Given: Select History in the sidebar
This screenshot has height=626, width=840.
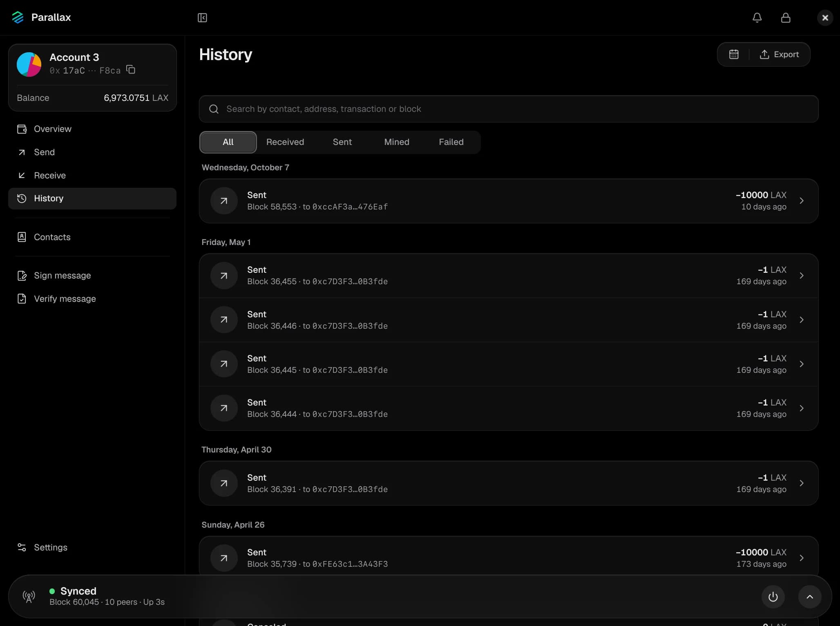Looking at the screenshot, I should [x=92, y=198].
